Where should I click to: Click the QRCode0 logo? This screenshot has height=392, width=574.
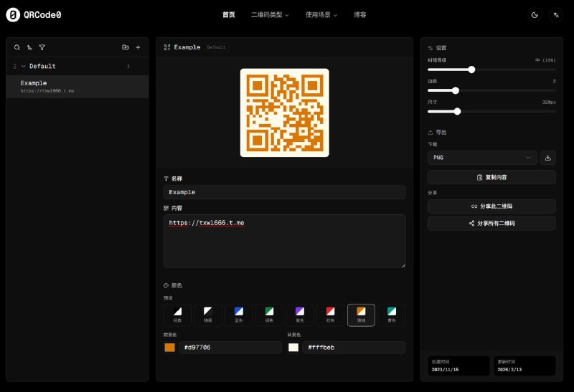(33, 15)
